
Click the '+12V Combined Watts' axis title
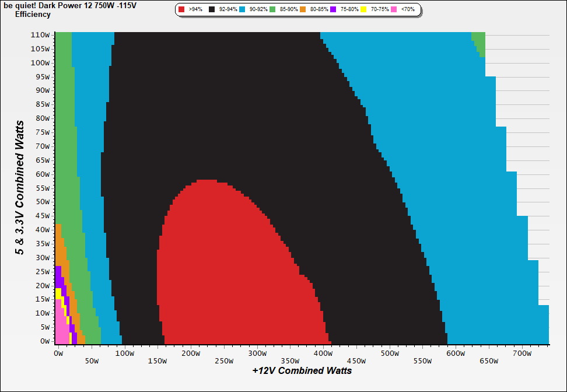[302, 370]
